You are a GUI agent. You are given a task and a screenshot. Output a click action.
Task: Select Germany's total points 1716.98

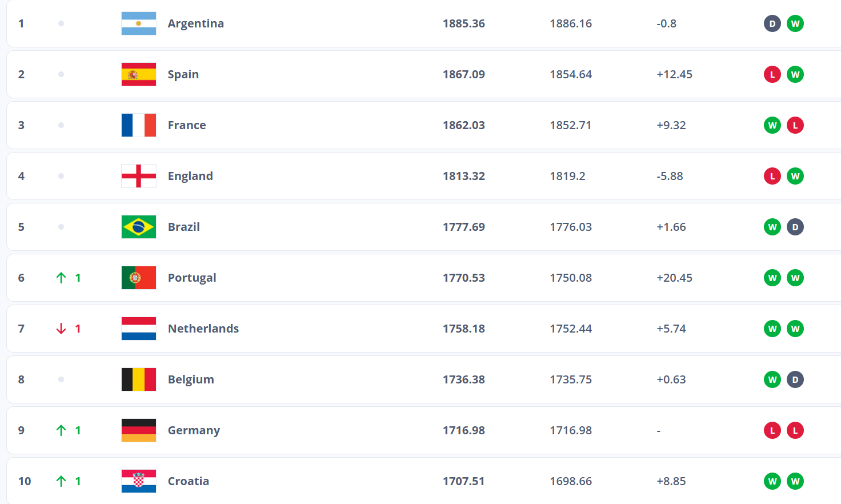(x=464, y=430)
